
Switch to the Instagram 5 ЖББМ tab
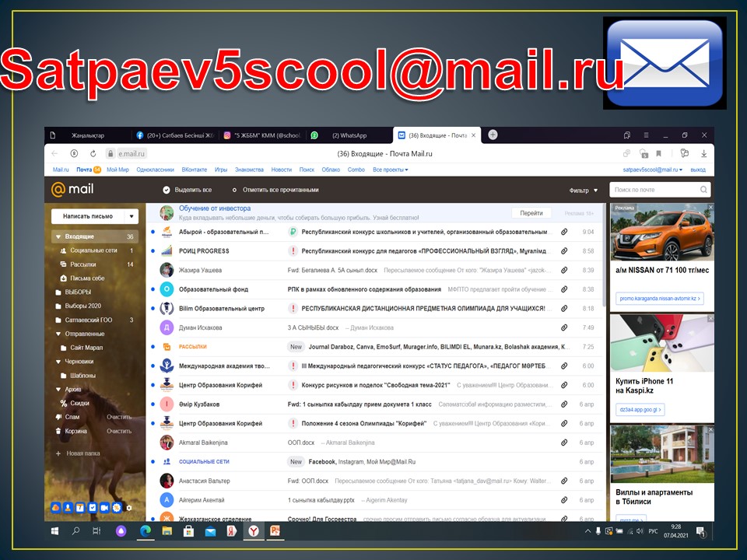click(x=262, y=135)
